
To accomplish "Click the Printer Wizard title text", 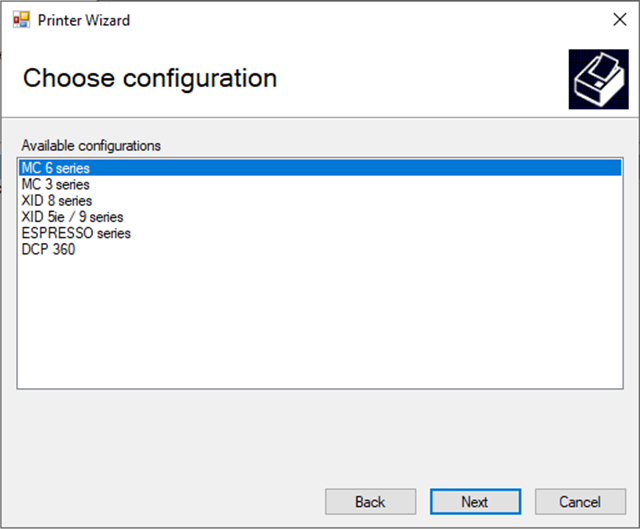I will (84, 20).
